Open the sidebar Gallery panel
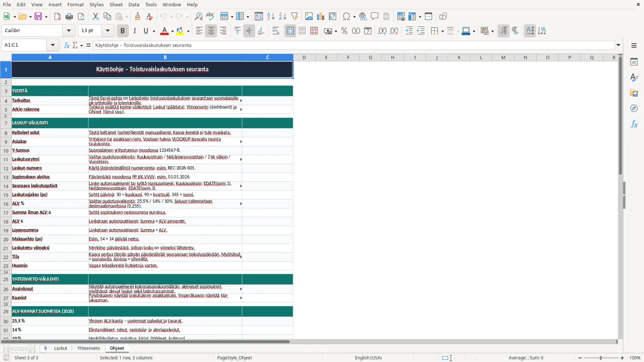The image size is (644, 362). [x=634, y=93]
